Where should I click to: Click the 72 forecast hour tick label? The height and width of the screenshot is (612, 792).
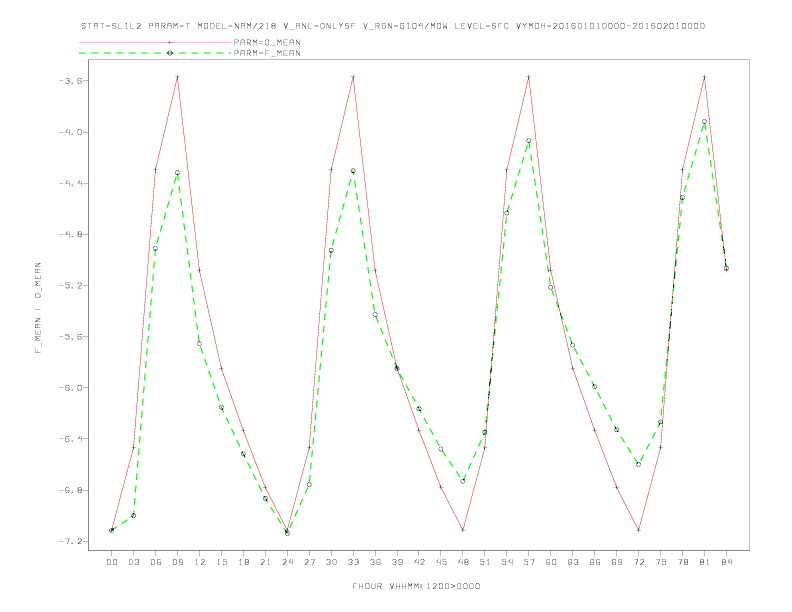coord(638,562)
